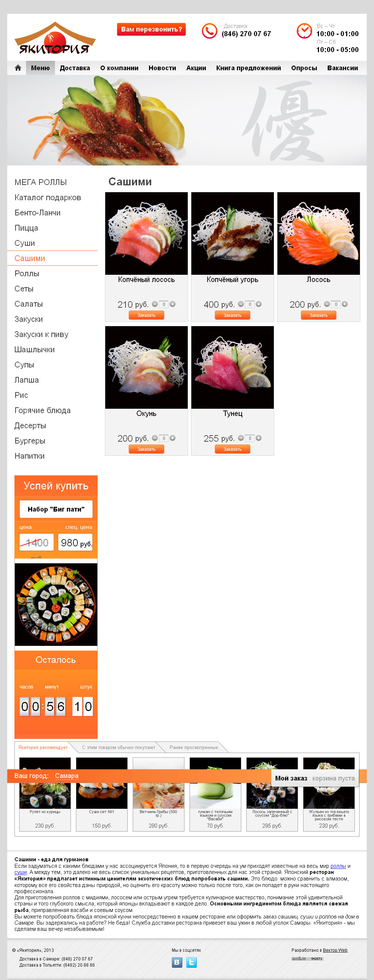The height and width of the screenshot is (980, 374).
Task: Follow the Вектор Web developer link
Action: [x=335, y=950]
